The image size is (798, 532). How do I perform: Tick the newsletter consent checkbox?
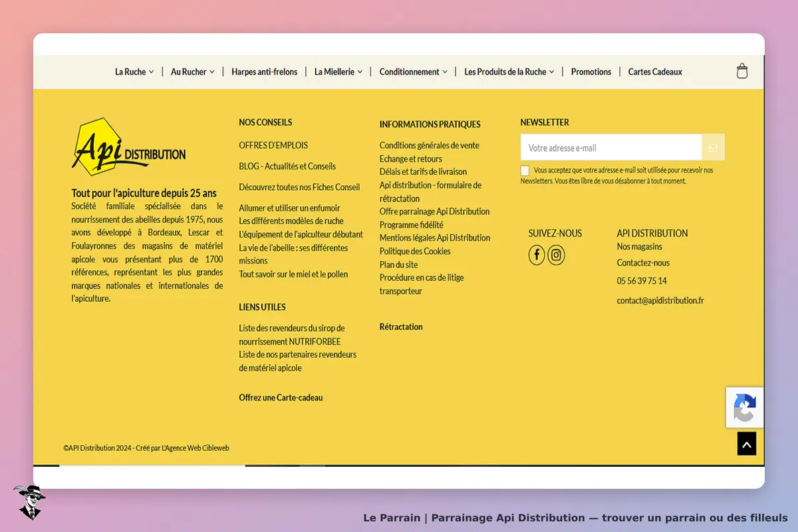[x=525, y=170]
